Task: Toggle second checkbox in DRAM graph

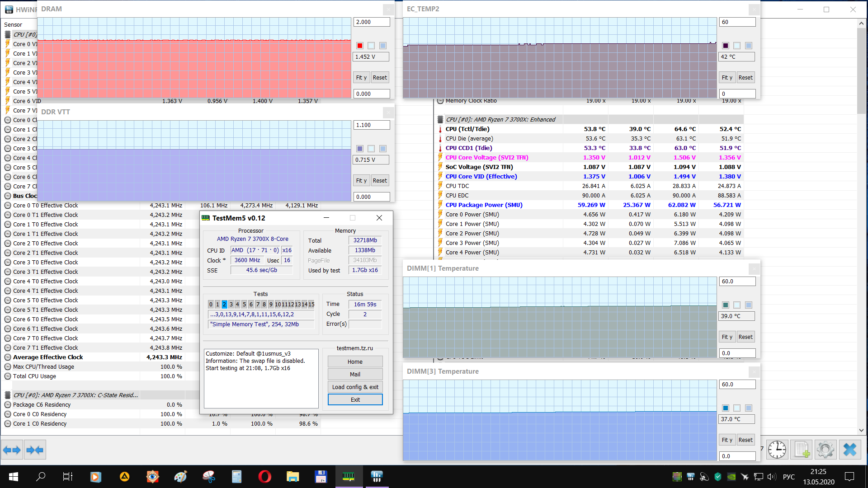Action: 371,46
